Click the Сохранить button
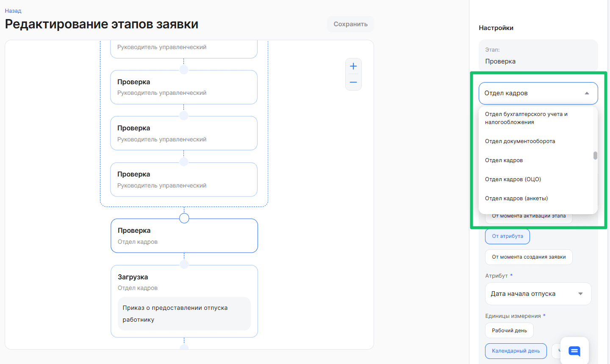610x364 pixels. [x=350, y=24]
